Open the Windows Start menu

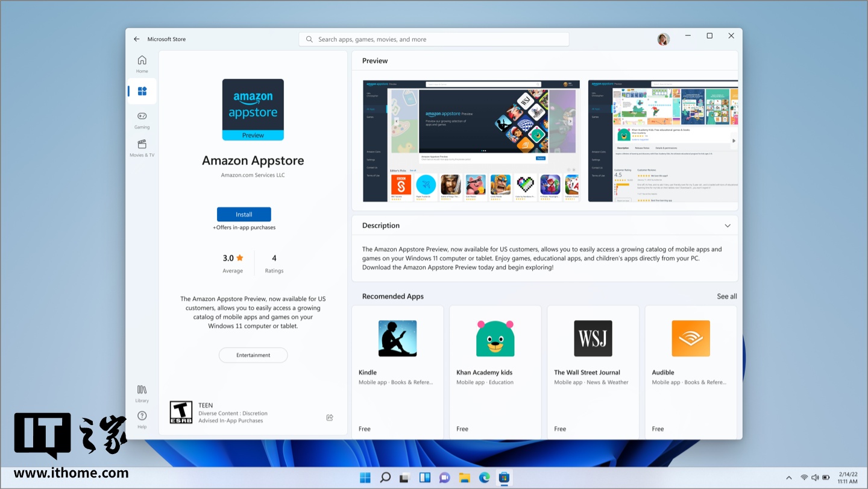pos(365,477)
